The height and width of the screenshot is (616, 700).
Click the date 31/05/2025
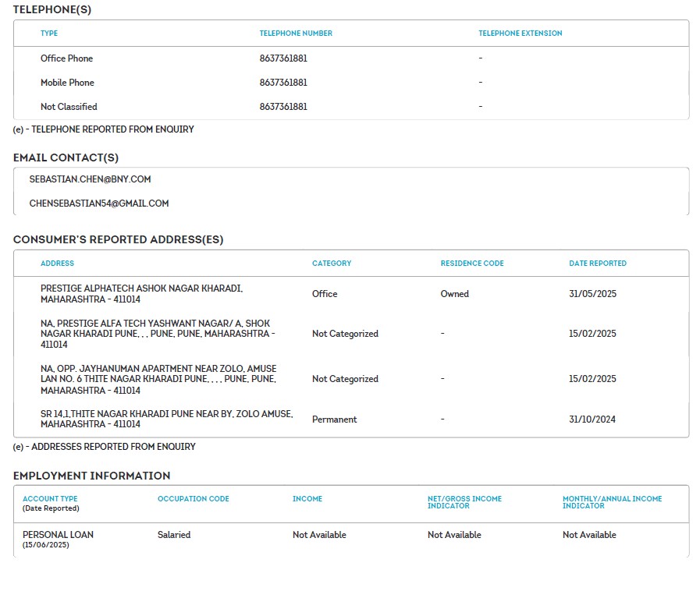(592, 294)
